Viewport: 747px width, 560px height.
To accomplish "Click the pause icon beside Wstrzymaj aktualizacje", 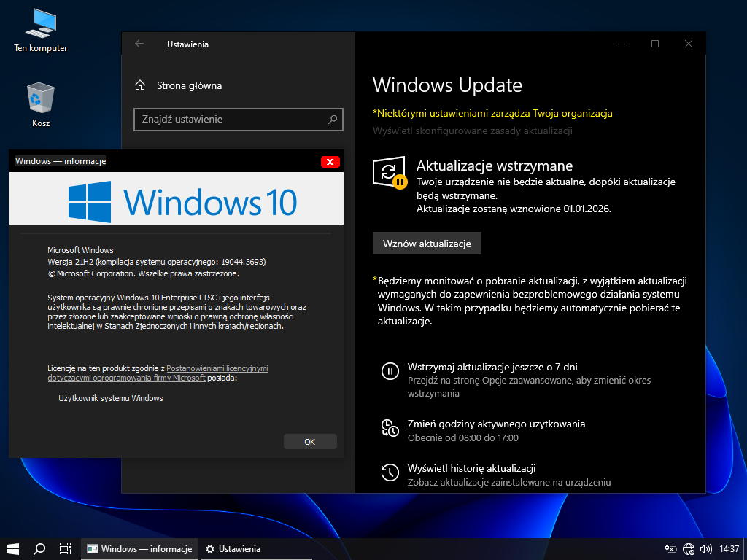I will (390, 371).
